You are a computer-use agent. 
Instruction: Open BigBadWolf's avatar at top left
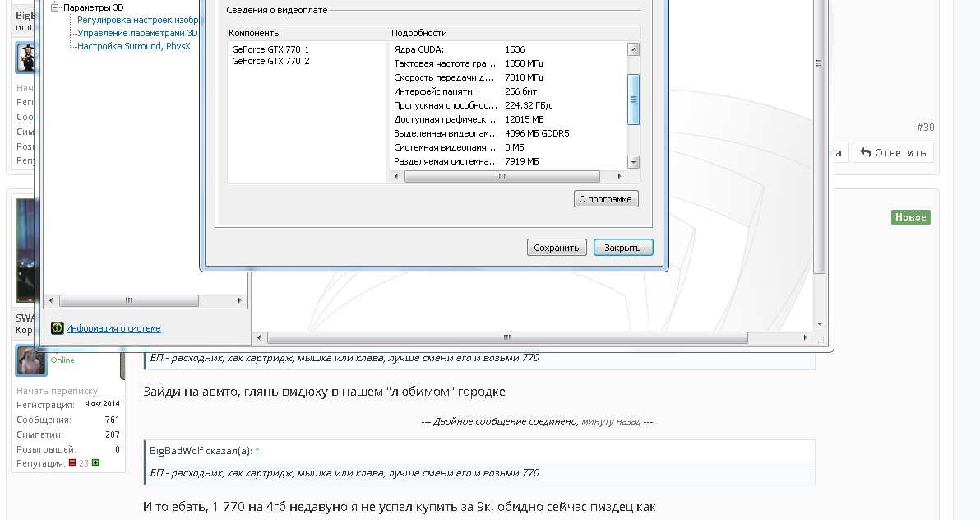click(25, 58)
